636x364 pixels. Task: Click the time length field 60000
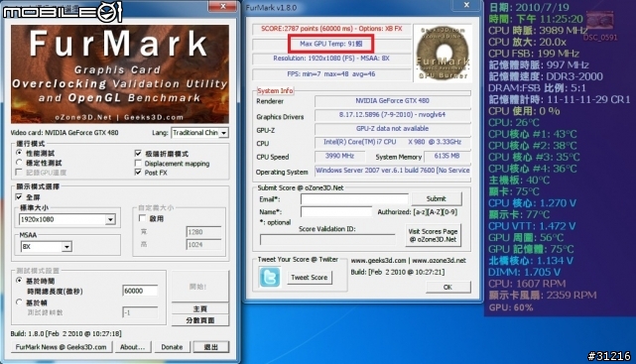(x=140, y=291)
